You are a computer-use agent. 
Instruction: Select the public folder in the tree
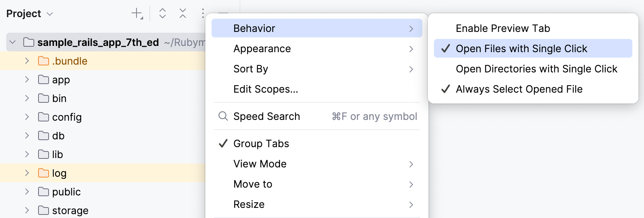66,192
